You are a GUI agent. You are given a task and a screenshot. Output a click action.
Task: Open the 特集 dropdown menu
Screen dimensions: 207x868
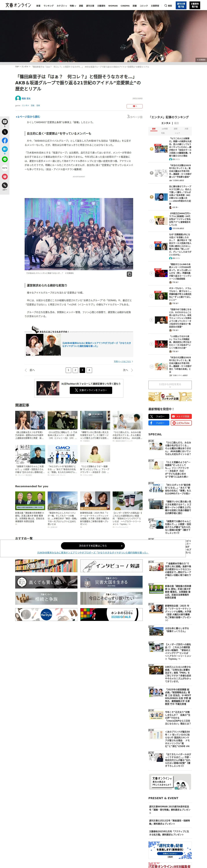coord(73,6)
